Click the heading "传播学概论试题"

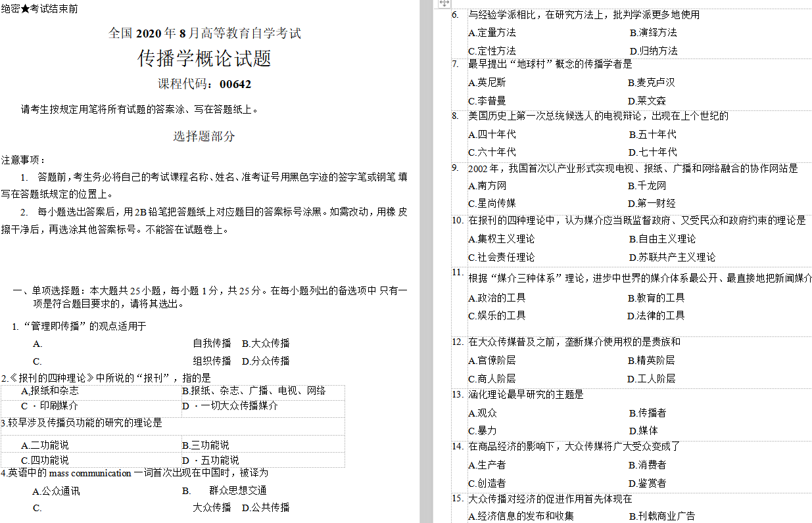[x=204, y=58]
